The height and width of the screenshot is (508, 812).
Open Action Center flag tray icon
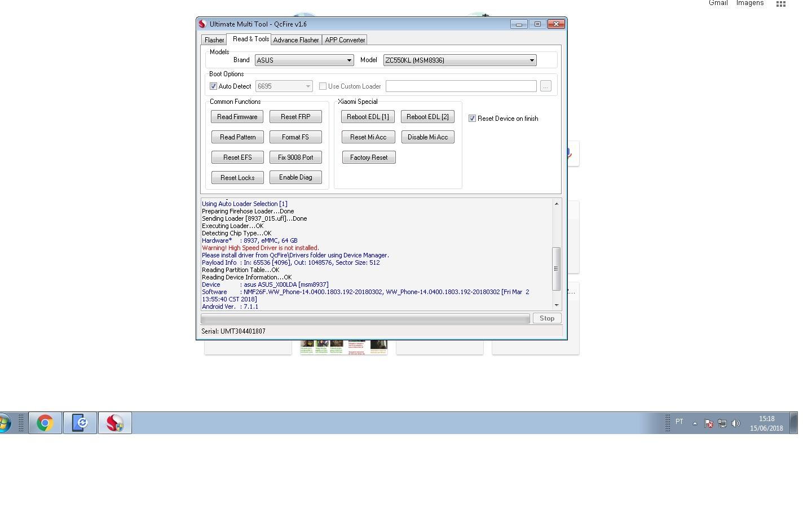pos(709,423)
